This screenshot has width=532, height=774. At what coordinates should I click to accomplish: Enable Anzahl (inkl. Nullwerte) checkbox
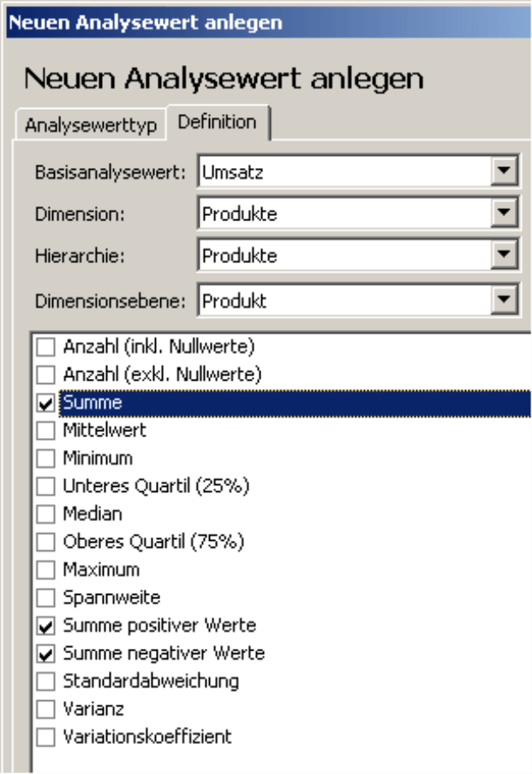point(46,347)
